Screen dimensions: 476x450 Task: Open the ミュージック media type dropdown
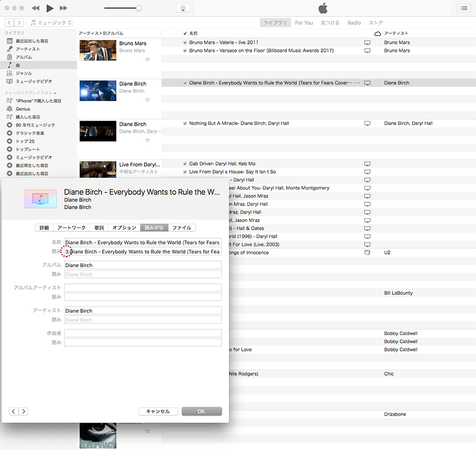point(51,23)
